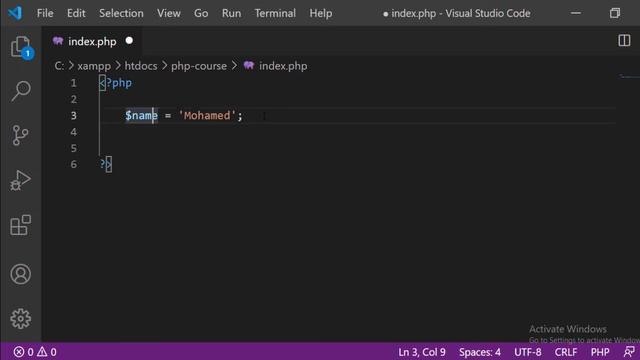Open the Run menu
The image size is (640, 360).
pos(231,13)
